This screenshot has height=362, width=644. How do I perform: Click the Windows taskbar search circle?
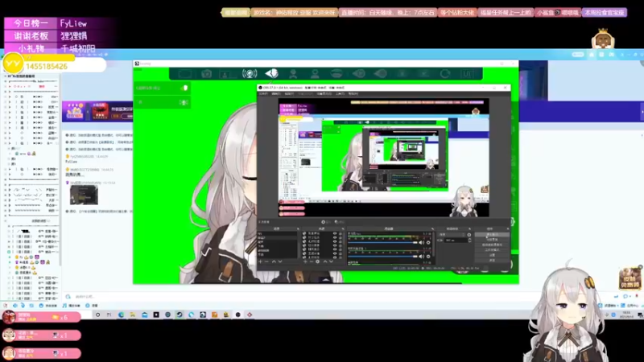pyautogui.click(x=97, y=315)
